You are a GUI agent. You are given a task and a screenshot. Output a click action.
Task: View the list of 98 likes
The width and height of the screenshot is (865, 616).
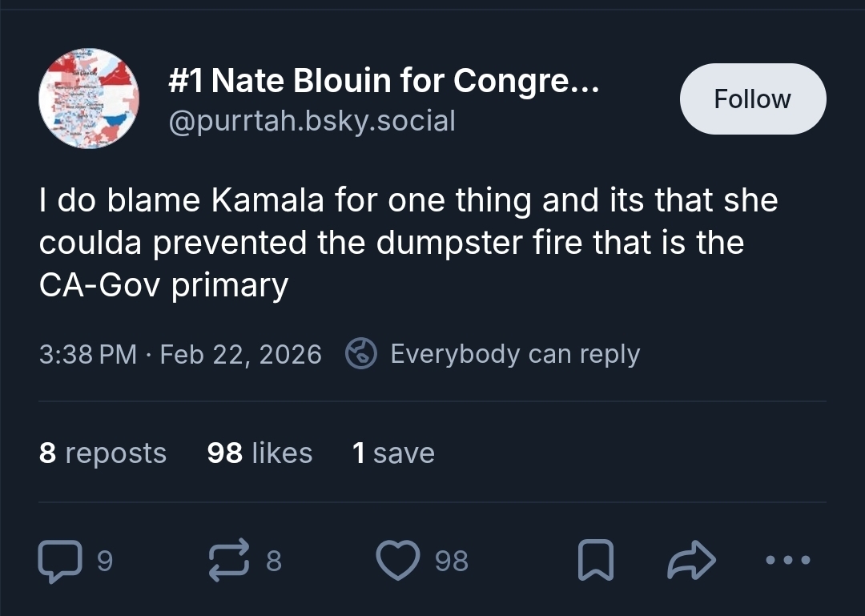[259, 453]
